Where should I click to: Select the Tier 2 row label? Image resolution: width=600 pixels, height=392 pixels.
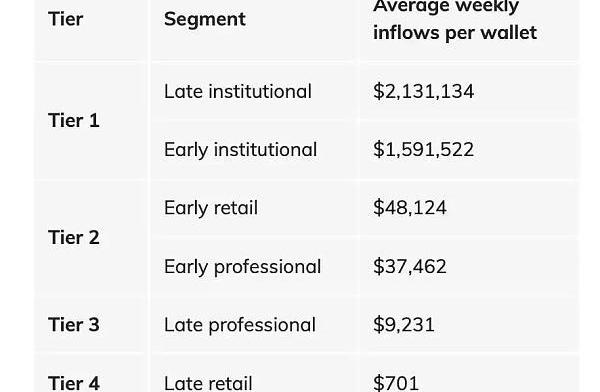click(74, 237)
